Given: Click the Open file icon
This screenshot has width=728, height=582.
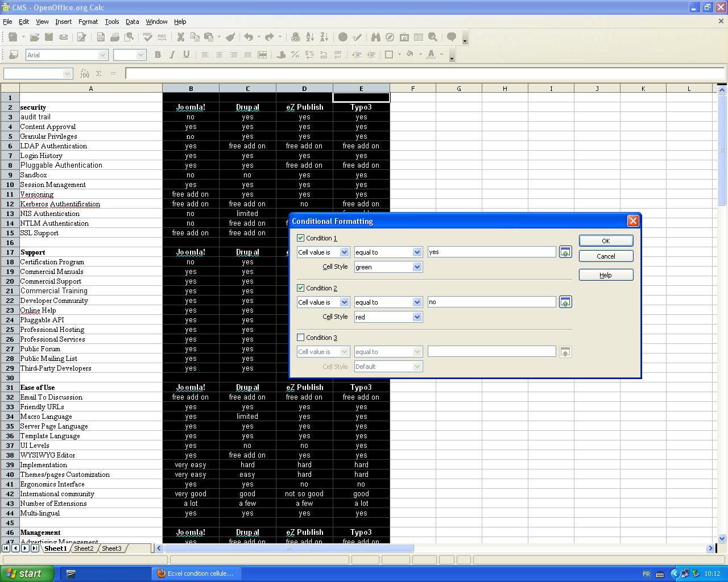Looking at the screenshot, I should (x=34, y=37).
